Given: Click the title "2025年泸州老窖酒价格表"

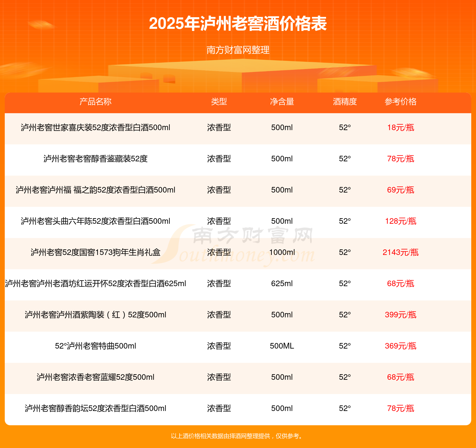Looking at the screenshot, I should tap(238, 24).
